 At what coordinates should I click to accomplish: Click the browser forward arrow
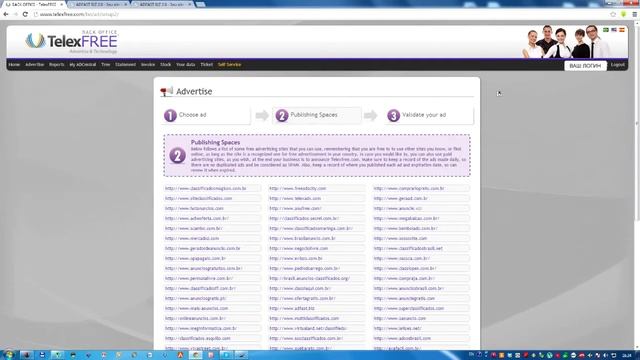pyautogui.click(x=16, y=14)
